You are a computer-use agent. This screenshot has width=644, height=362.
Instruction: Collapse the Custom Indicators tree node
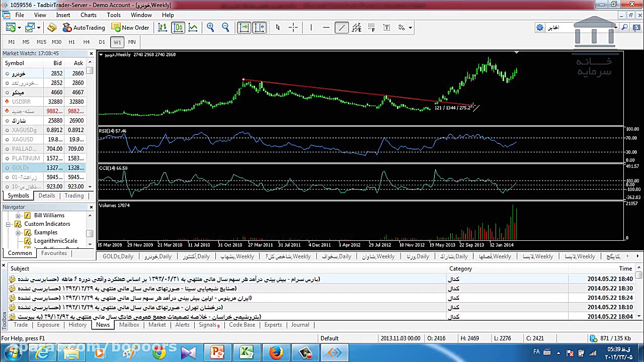click(x=9, y=224)
